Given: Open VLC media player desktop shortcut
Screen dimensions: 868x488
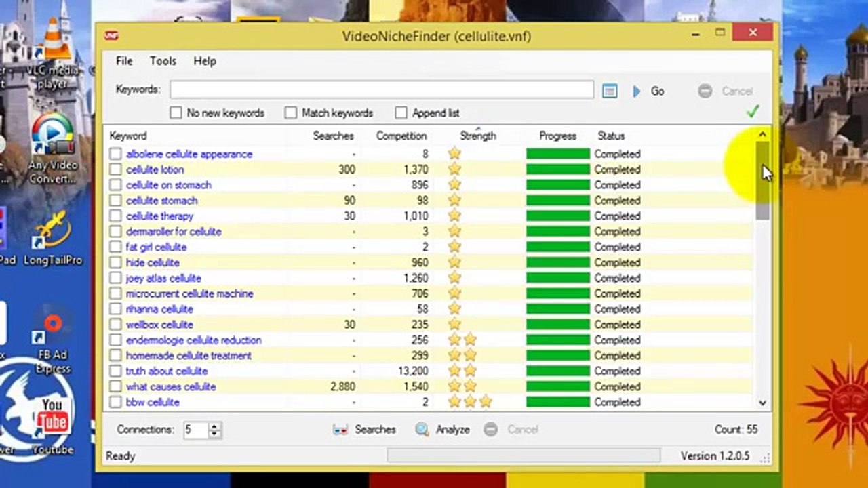Looking at the screenshot, I should click(52, 54).
